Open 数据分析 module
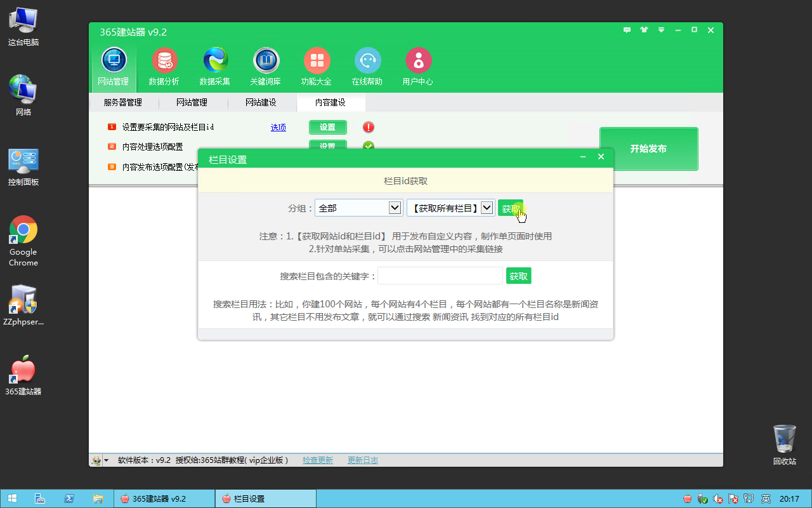The width and height of the screenshot is (812, 508). coord(164,66)
